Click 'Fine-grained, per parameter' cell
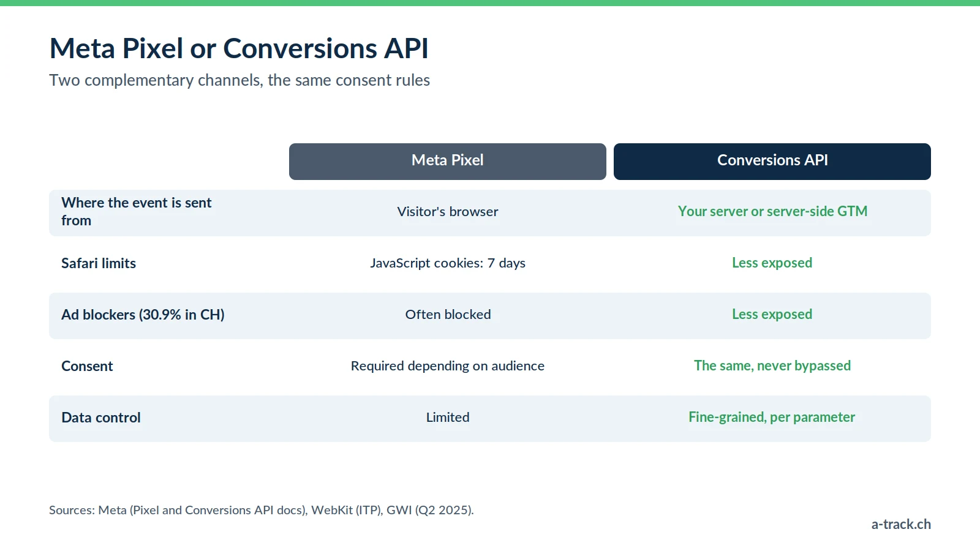This screenshot has width=980, height=551. [x=772, y=417]
